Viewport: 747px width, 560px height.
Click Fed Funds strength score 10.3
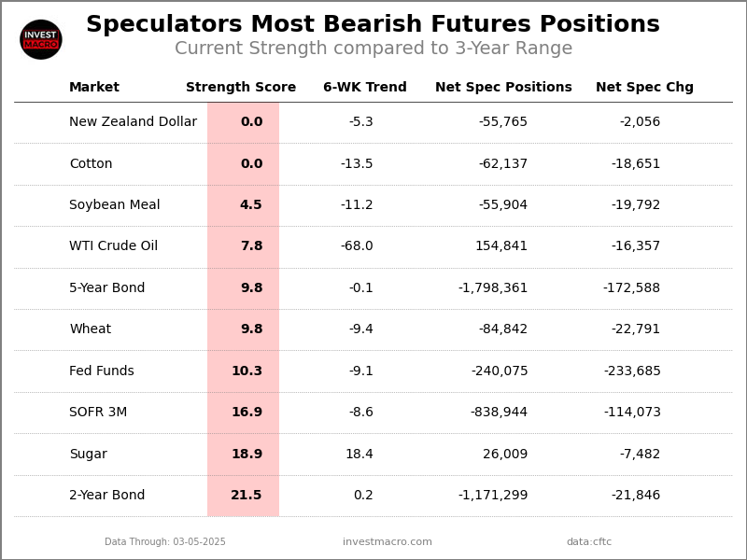pos(247,371)
